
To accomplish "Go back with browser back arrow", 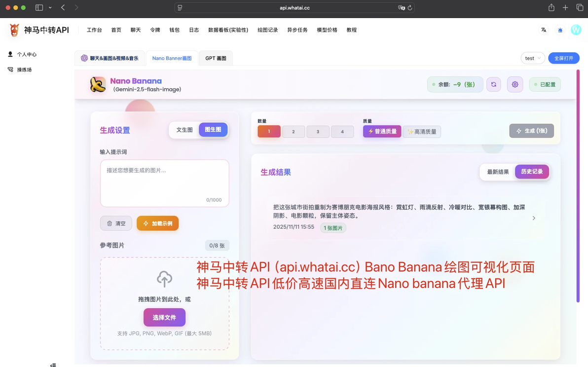I will [63, 7].
